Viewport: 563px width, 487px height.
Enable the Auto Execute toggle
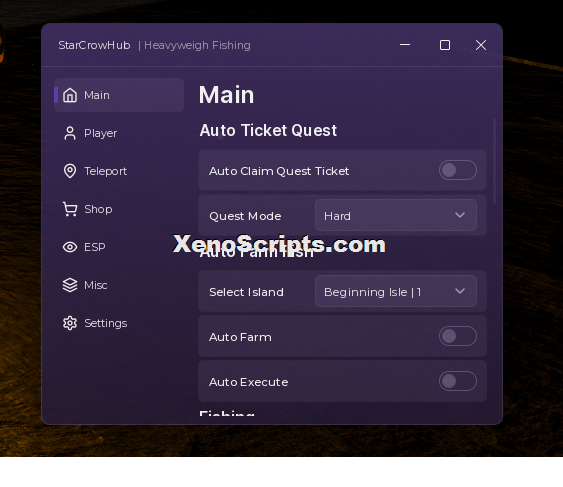tap(458, 381)
